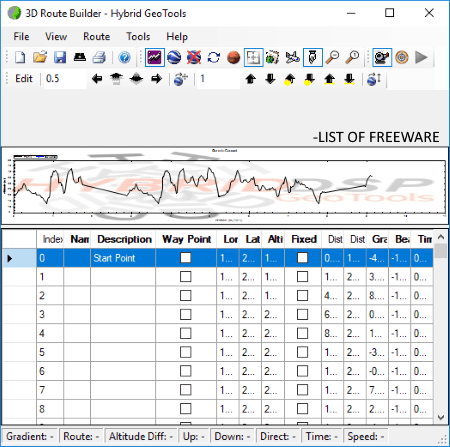Click the red Mars planet icon
450x447 pixels.
pyautogui.click(x=234, y=57)
